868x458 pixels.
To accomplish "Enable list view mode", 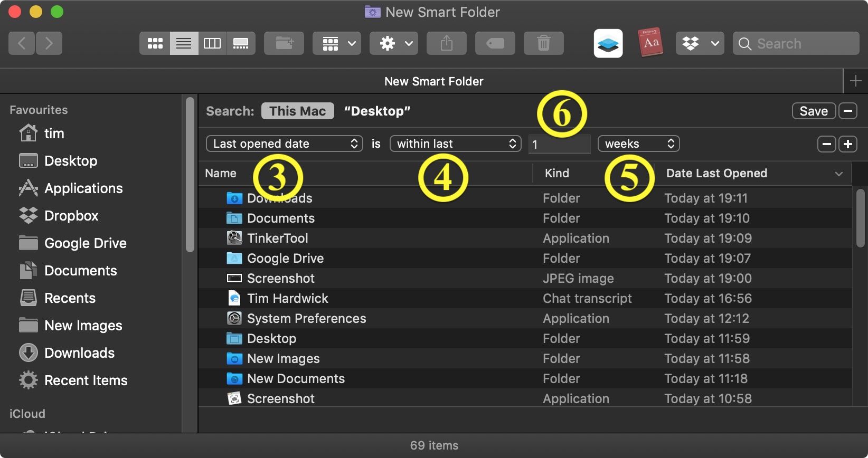I will 184,43.
